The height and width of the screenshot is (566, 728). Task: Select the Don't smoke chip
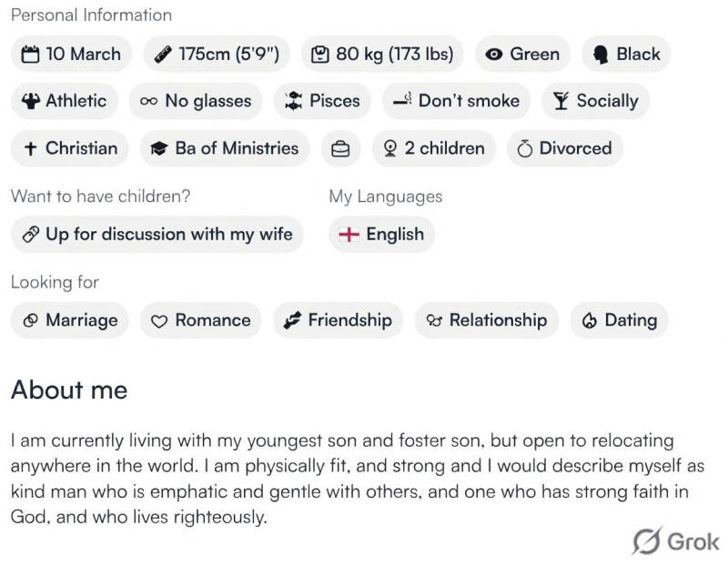456,101
